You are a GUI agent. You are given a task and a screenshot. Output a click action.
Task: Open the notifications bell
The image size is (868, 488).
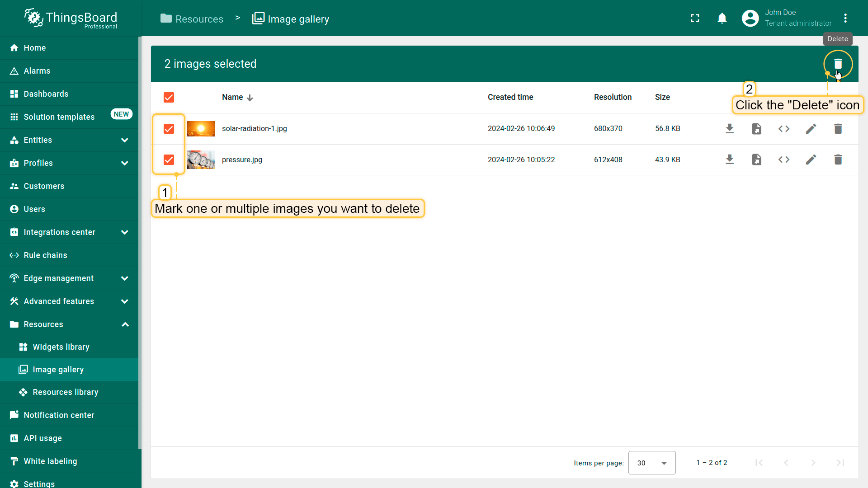(x=722, y=18)
